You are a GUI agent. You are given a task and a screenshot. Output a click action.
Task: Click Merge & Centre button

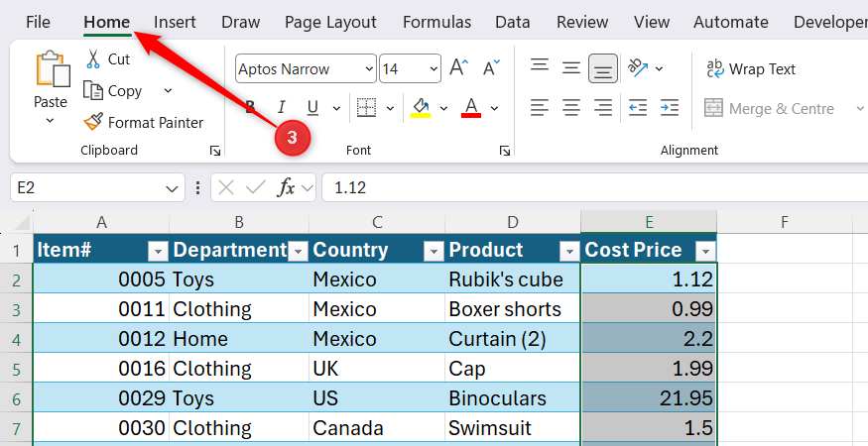click(x=770, y=108)
